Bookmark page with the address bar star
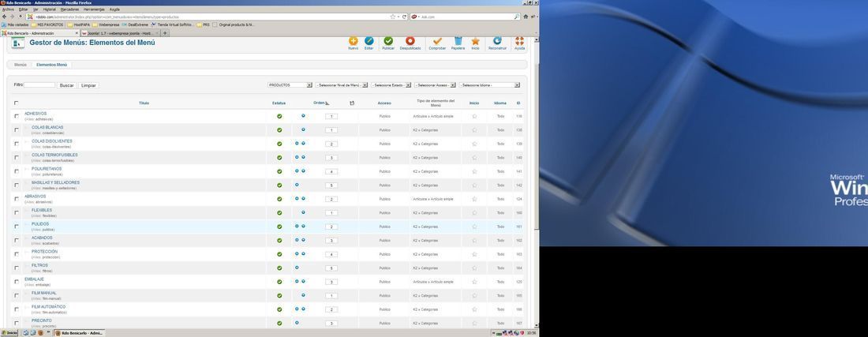The height and width of the screenshot is (337, 868). tap(392, 17)
